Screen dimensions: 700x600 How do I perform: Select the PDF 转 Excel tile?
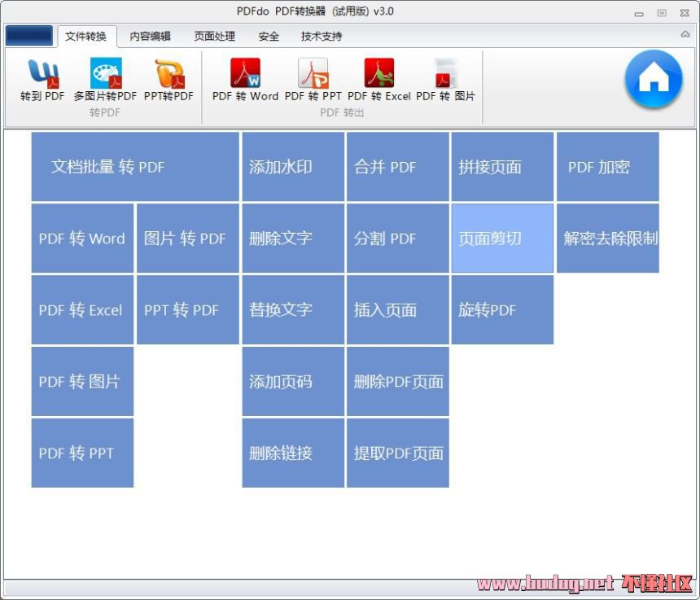point(82,310)
